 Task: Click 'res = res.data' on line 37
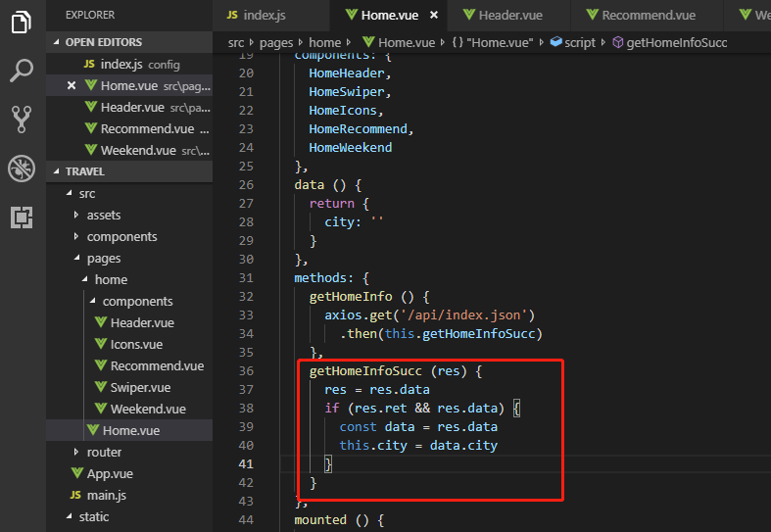pos(376,390)
